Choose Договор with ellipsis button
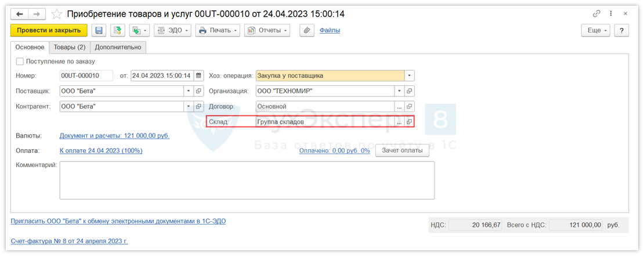644x256 pixels. click(x=399, y=106)
